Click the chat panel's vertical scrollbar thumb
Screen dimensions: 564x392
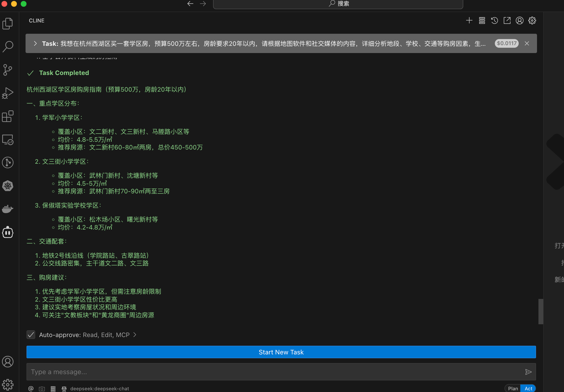(x=541, y=311)
